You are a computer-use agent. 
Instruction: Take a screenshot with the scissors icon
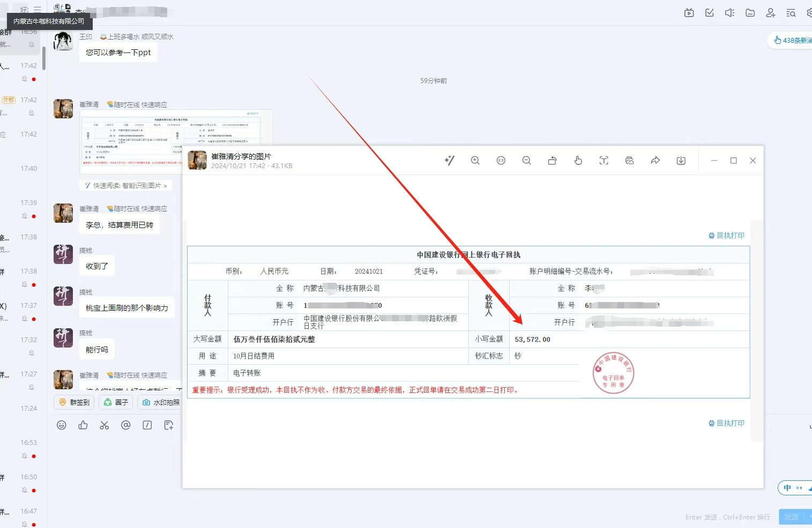point(105,425)
